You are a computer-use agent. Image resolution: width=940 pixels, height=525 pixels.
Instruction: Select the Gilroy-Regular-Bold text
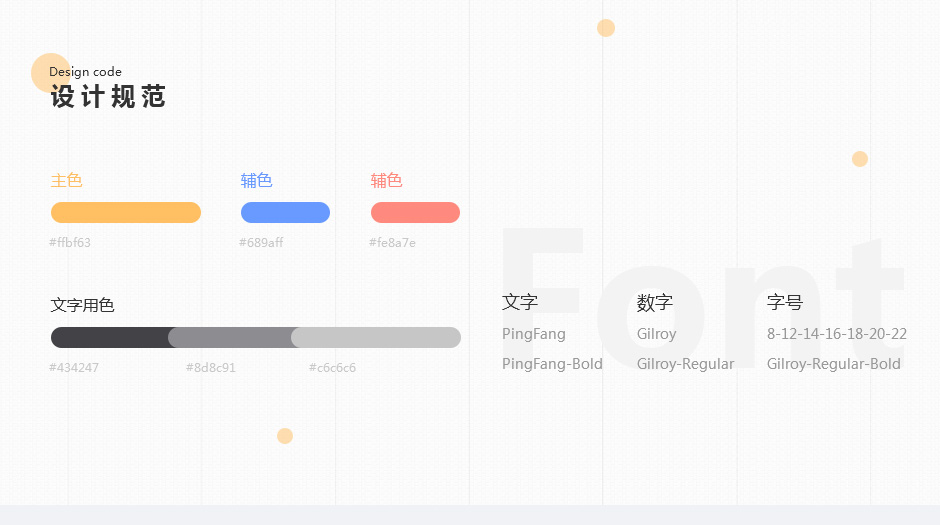tap(834, 364)
